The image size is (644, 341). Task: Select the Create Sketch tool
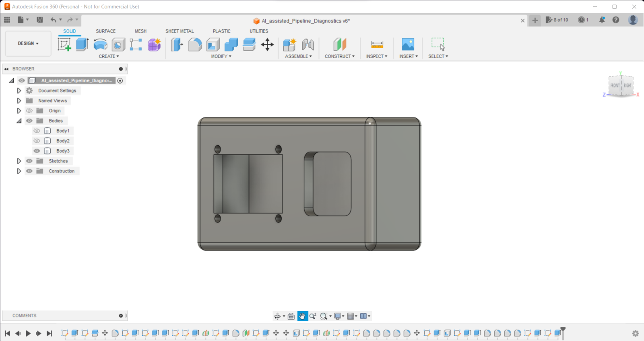tap(64, 44)
